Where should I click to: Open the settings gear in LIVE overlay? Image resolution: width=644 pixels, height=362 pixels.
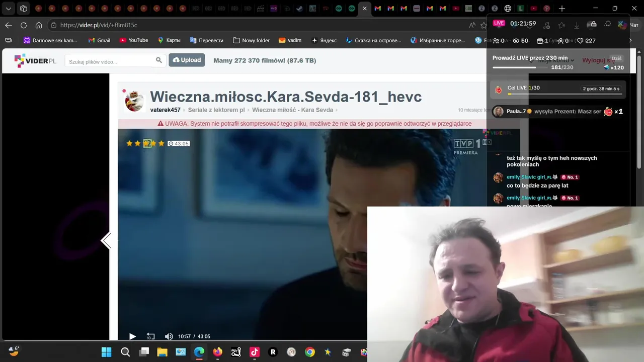coord(608,25)
